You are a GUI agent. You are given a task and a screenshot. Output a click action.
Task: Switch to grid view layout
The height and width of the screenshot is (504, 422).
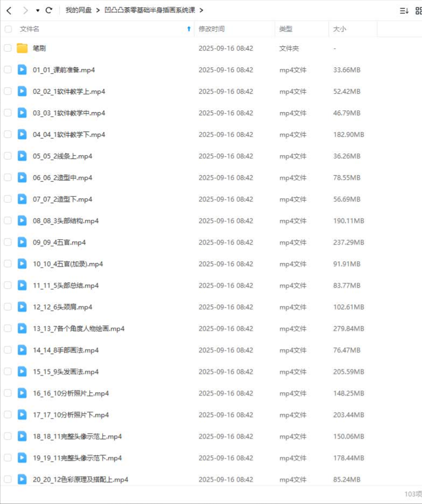point(419,11)
